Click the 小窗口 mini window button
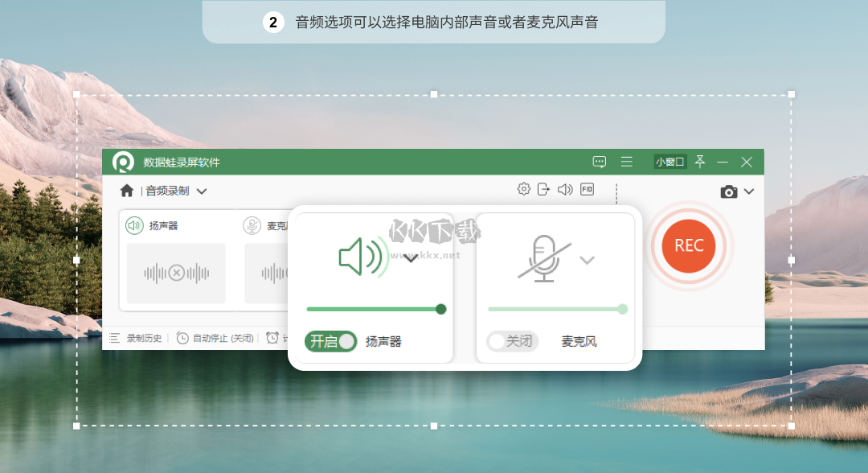Image resolution: width=868 pixels, height=473 pixels. click(x=669, y=162)
